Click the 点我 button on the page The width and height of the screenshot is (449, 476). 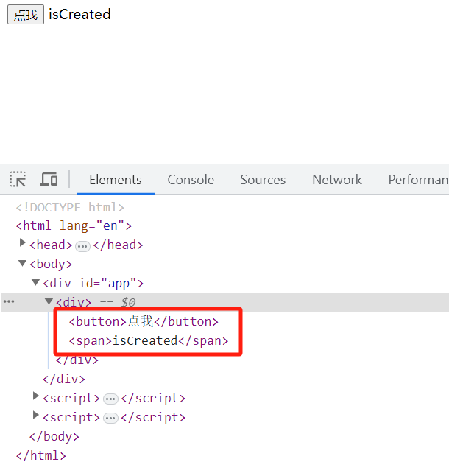pos(26,14)
